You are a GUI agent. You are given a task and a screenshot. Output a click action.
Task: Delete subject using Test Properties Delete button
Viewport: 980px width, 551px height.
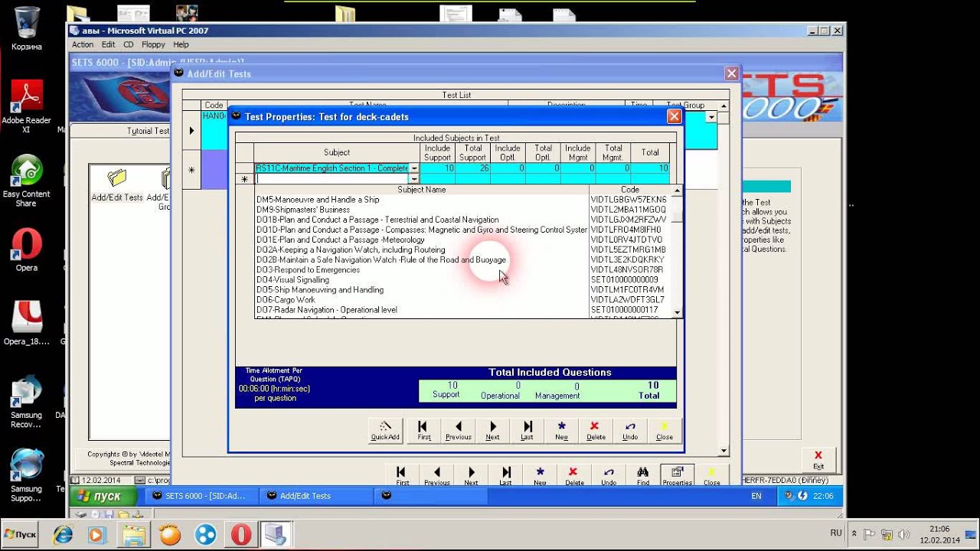tap(596, 430)
